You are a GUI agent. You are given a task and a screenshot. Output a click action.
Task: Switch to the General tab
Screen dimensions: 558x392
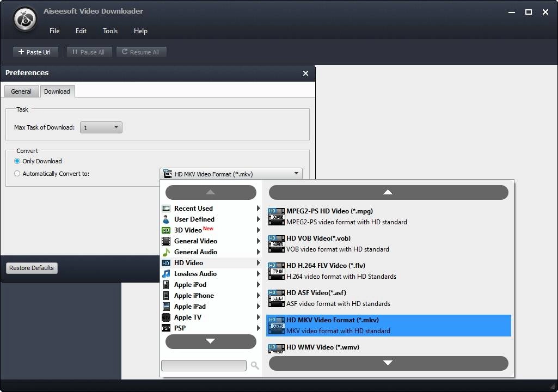point(21,91)
